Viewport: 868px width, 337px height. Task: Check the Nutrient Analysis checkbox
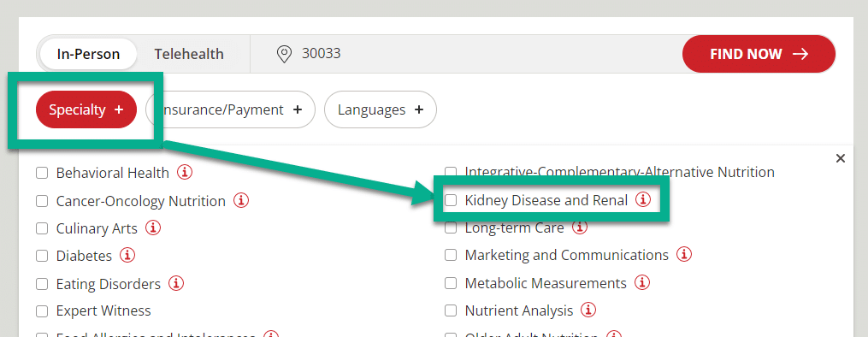(451, 310)
